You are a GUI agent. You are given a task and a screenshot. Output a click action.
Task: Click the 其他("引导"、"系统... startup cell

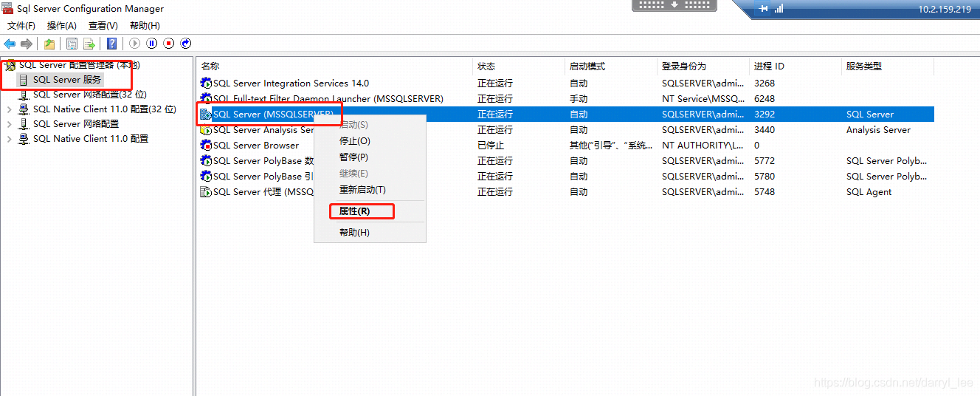611,146
